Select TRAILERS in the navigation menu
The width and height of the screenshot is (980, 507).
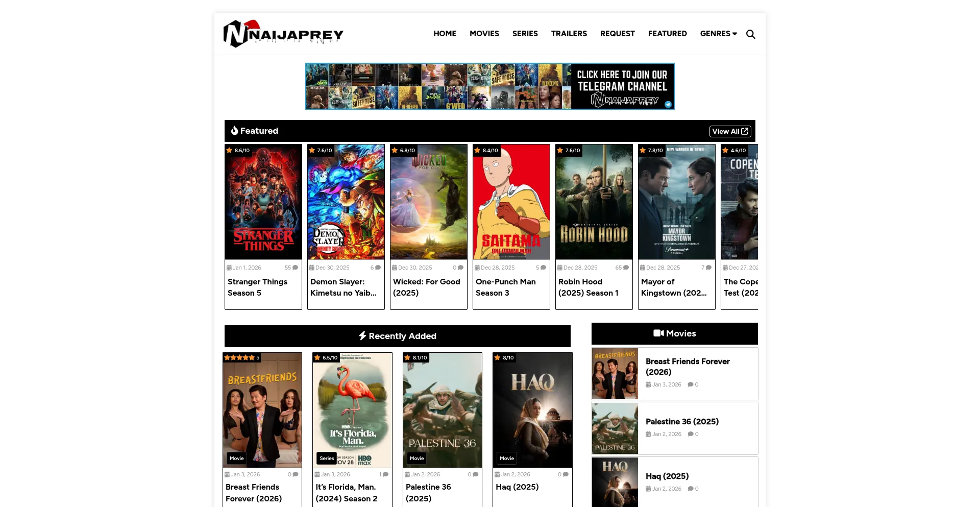pos(569,34)
